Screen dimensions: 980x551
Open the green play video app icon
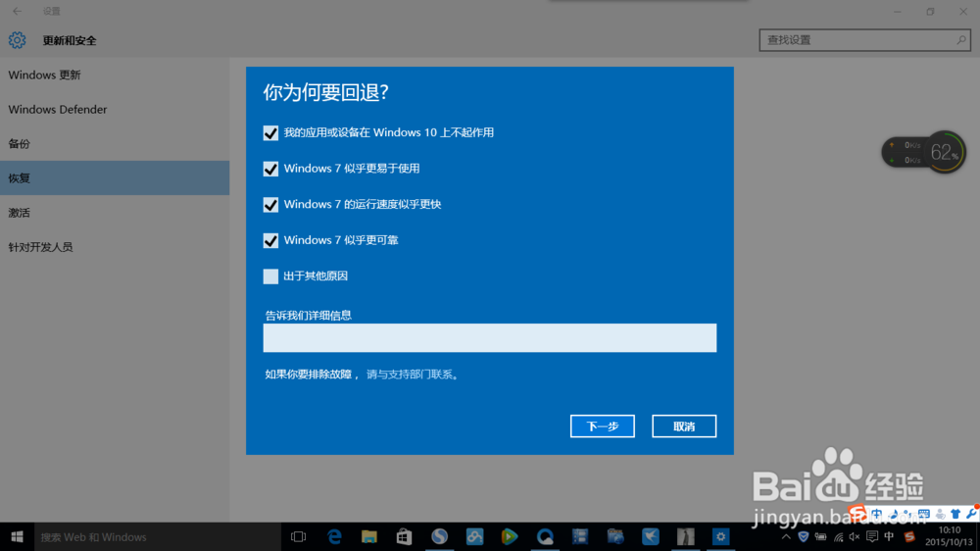(x=510, y=537)
